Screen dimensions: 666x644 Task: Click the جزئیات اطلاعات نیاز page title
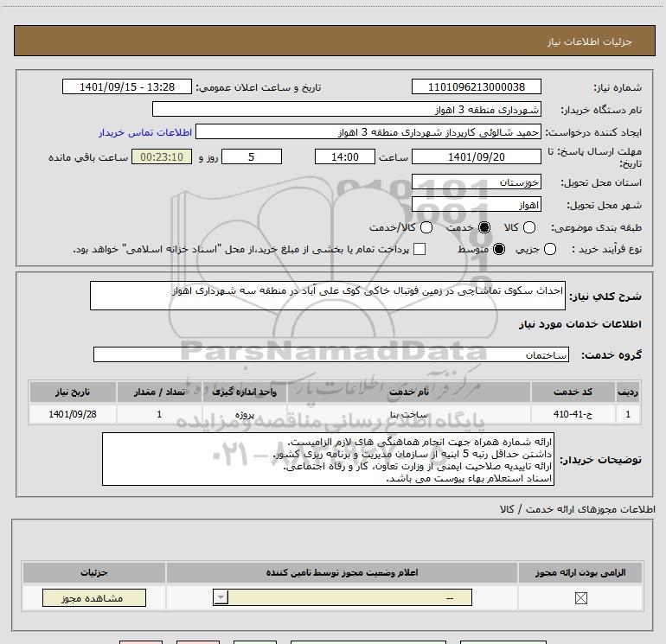[590, 41]
